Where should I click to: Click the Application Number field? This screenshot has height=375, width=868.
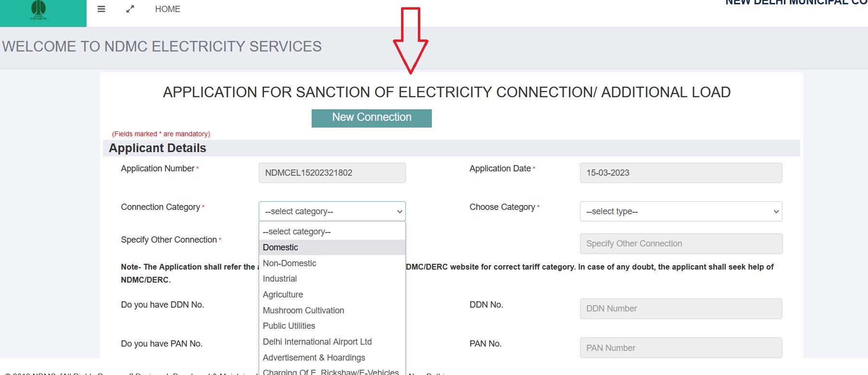coord(332,173)
